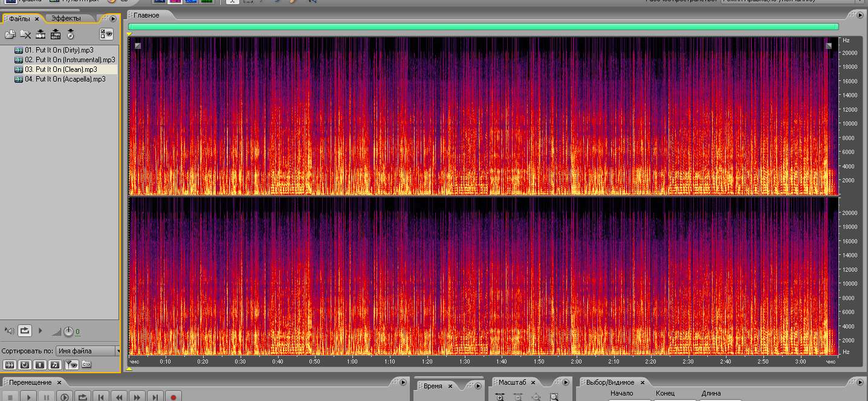Toggle the Files panel show options button
Viewport: 868px width, 401px height.
tap(106, 34)
